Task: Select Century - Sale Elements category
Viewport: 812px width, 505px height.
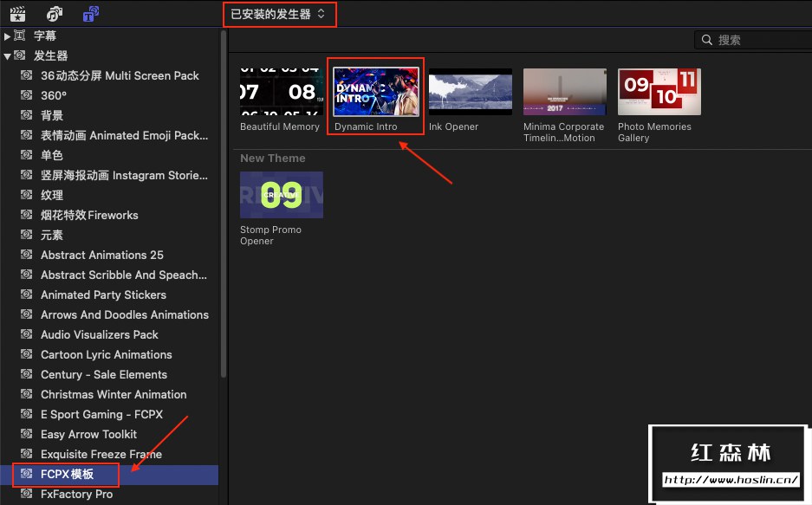Action: click(109, 374)
